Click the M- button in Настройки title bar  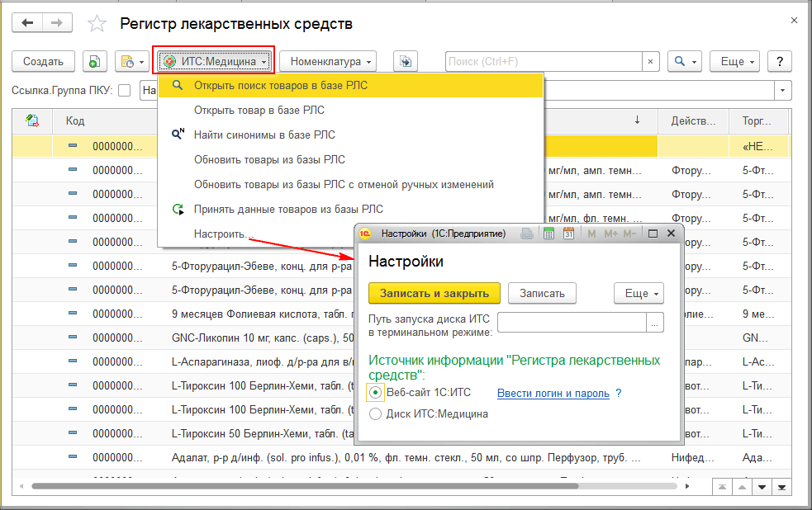(x=629, y=234)
